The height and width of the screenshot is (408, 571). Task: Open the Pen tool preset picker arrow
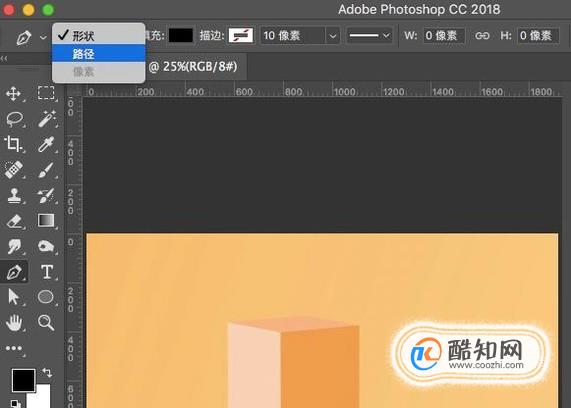tap(43, 37)
